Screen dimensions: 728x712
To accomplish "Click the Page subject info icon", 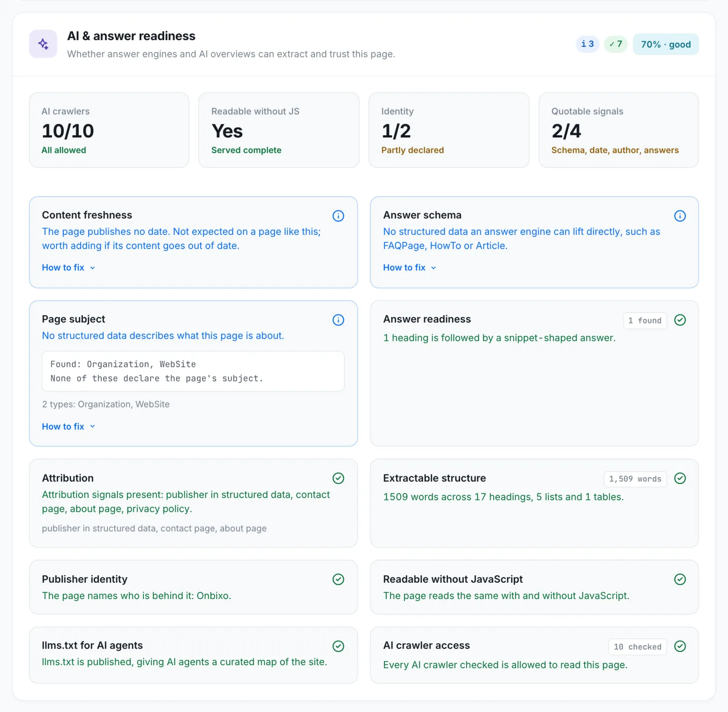I will point(338,320).
